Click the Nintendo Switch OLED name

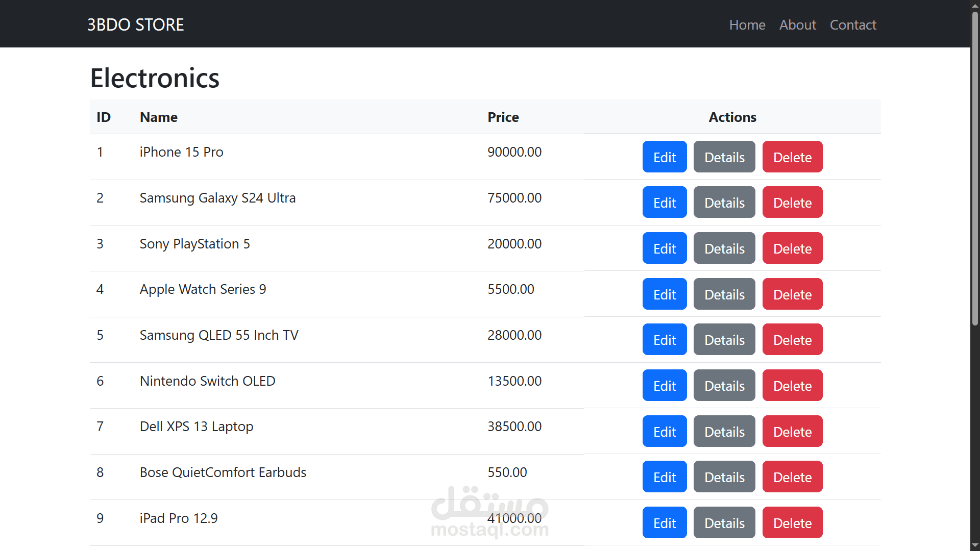[207, 381]
